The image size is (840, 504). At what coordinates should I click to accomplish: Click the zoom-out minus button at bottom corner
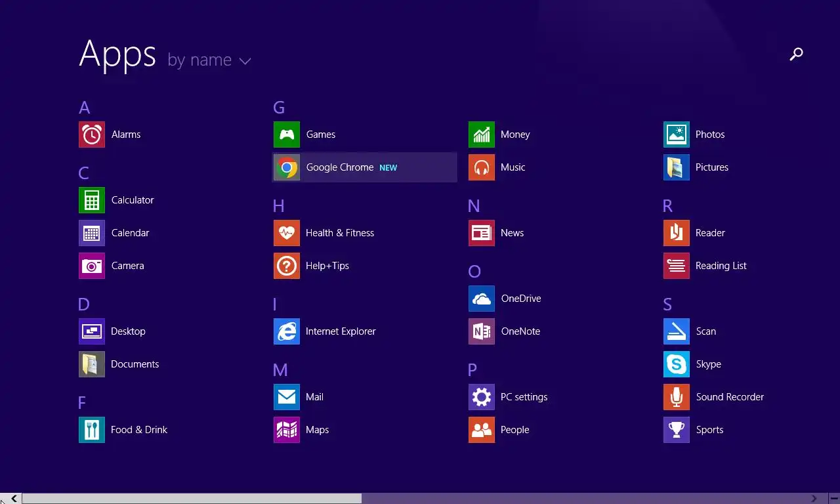point(833,499)
